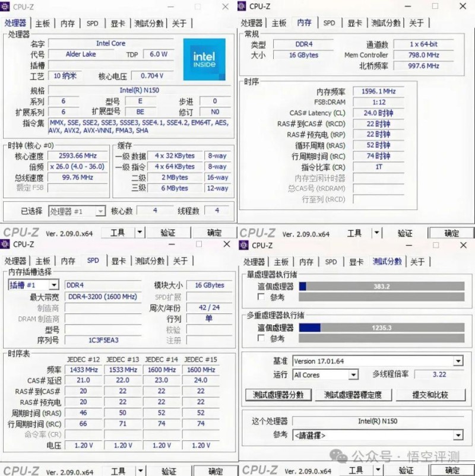Click the Intel Inside logo
The image size is (475, 476).
(x=204, y=59)
